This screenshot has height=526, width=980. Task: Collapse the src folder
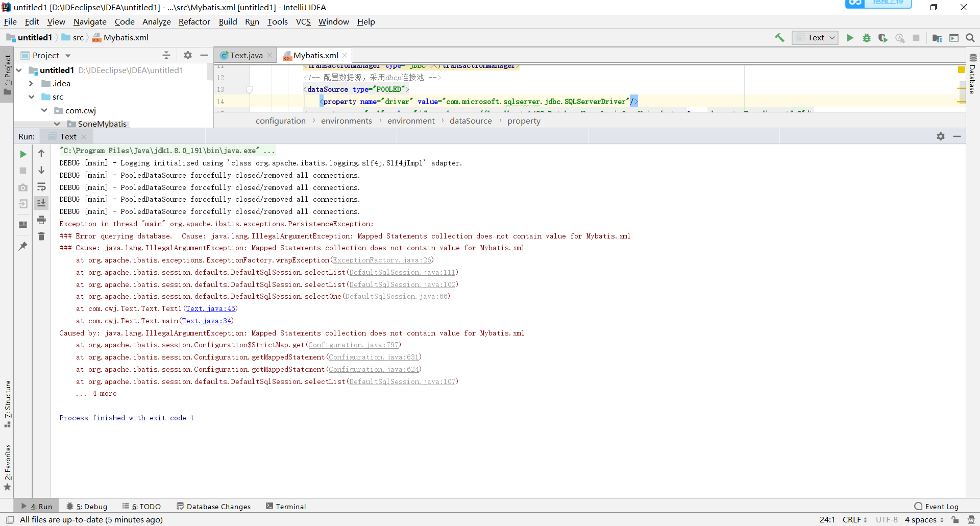[x=31, y=97]
